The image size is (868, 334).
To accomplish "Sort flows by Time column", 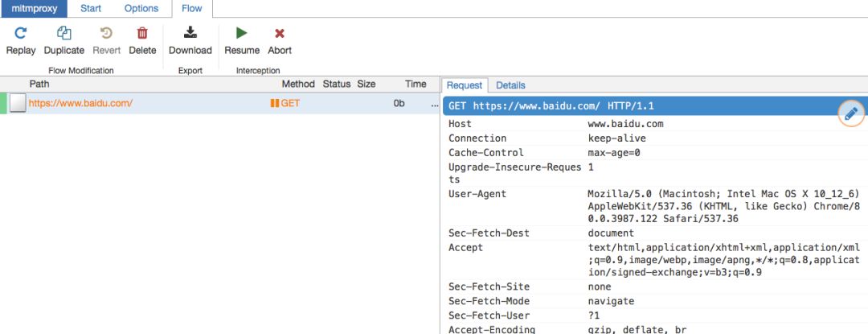I will pyautogui.click(x=416, y=85).
